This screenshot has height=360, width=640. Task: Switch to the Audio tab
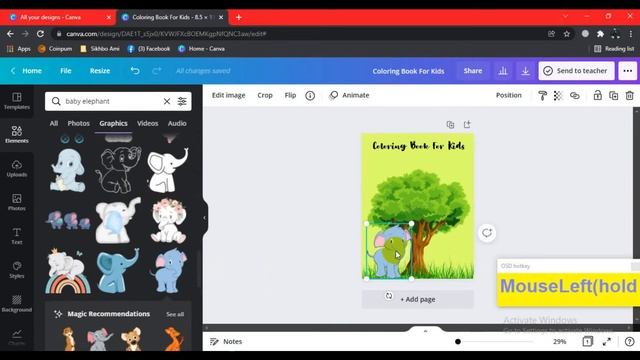[177, 123]
